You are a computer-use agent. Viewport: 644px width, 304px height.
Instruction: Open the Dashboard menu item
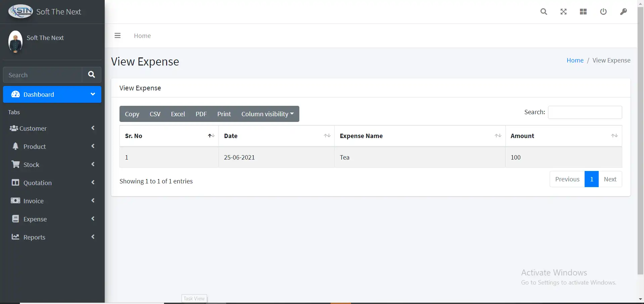pos(52,94)
